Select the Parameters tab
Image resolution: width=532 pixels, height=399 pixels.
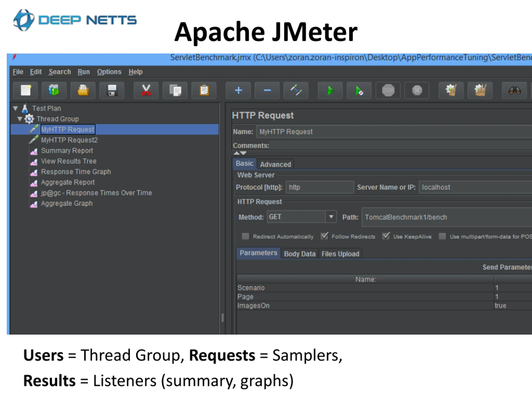(258, 253)
